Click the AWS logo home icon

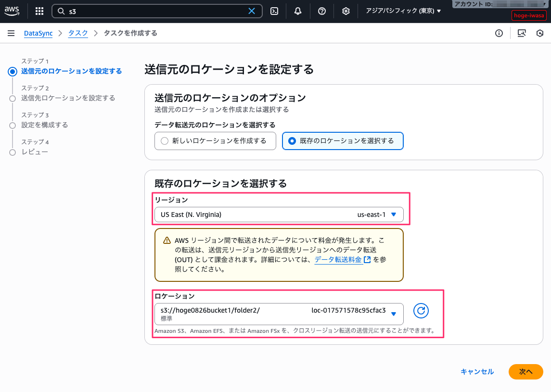click(12, 11)
